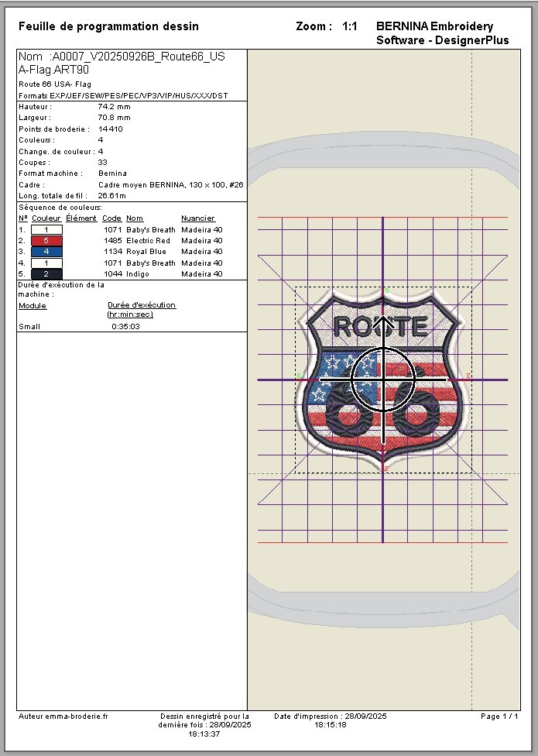Click "Madeira 40" in the Indigo row
This screenshot has width=538, height=756.
point(202,274)
